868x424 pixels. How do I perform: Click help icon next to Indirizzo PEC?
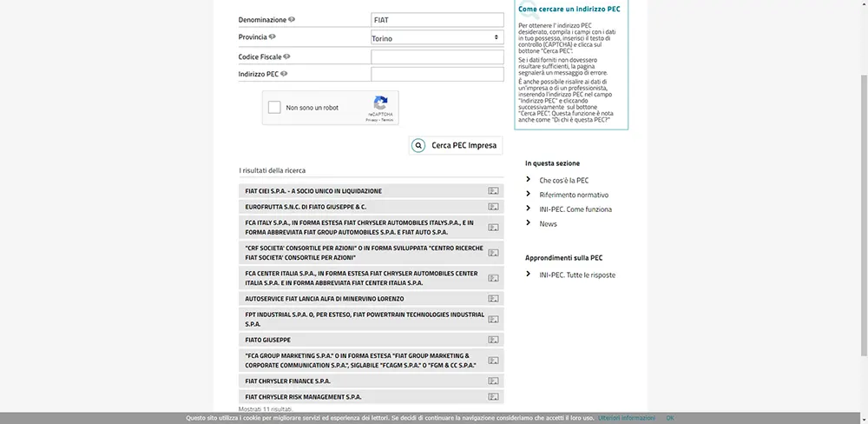coord(284,74)
